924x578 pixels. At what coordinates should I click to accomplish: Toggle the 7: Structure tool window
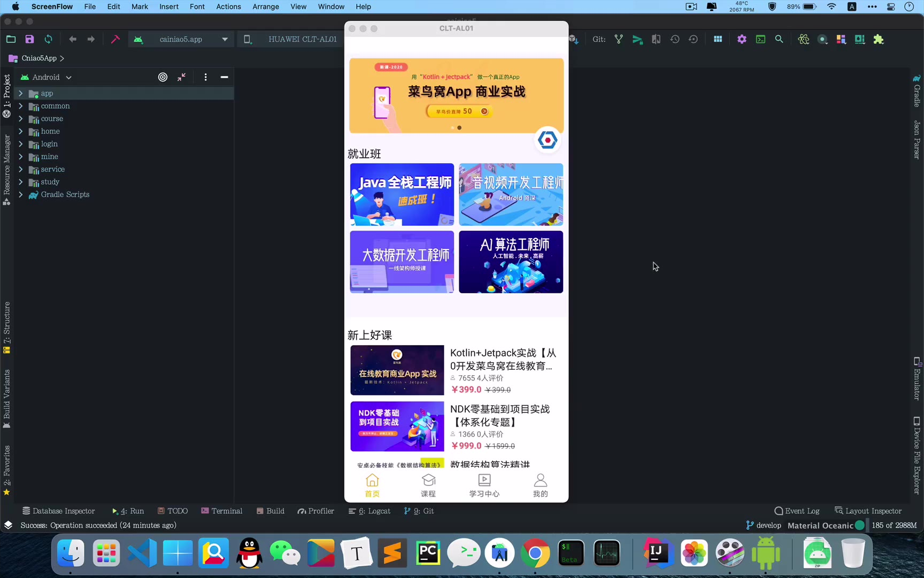point(7,328)
